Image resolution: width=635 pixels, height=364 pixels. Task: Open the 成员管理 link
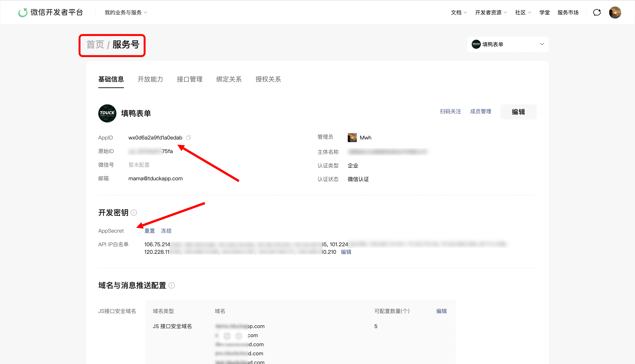[x=481, y=112]
